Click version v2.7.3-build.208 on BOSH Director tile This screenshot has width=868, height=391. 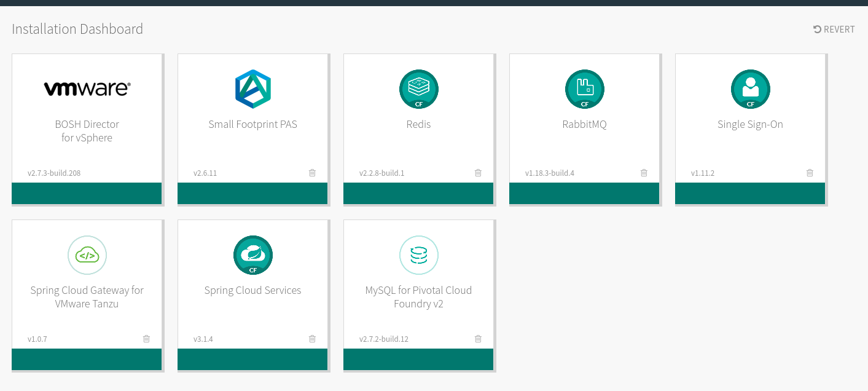[54, 173]
